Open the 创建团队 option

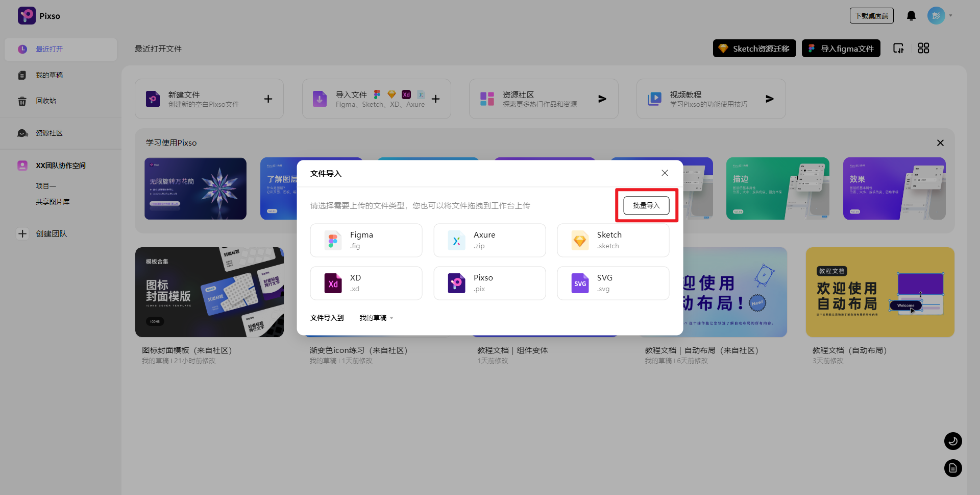(52, 233)
